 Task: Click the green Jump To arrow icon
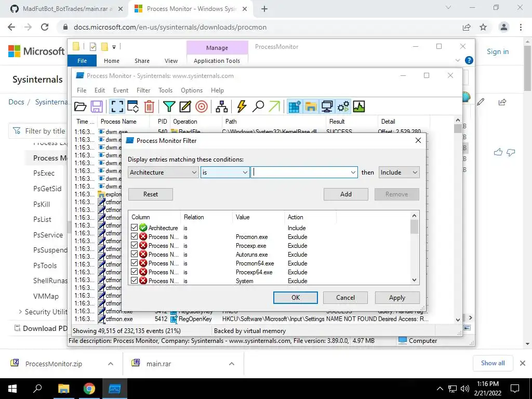274,107
